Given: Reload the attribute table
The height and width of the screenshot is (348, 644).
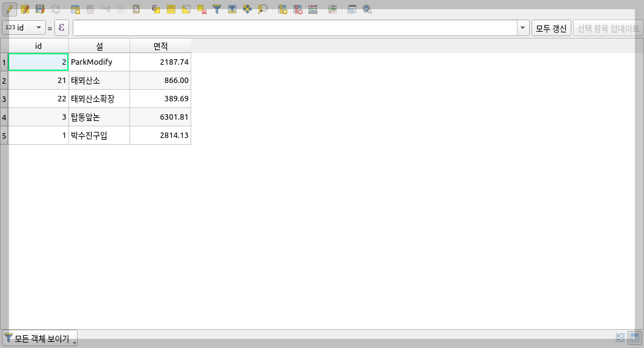Looking at the screenshot, I should 56,9.
